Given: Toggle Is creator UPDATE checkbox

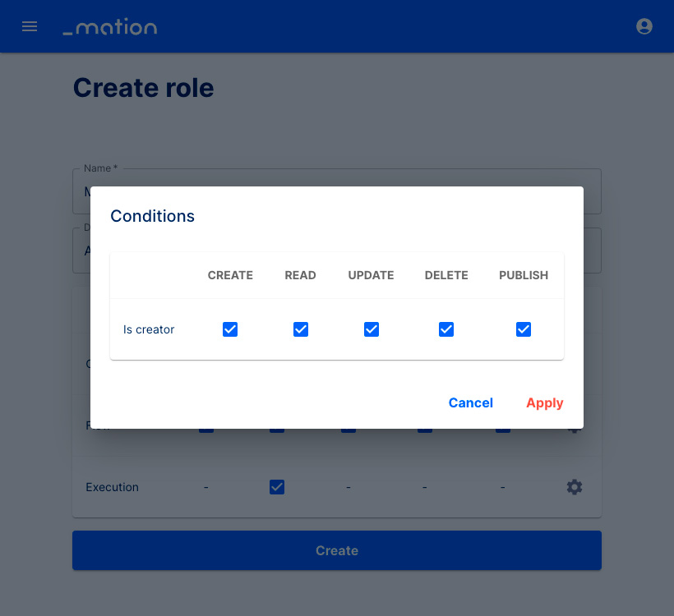Looking at the screenshot, I should tap(372, 329).
